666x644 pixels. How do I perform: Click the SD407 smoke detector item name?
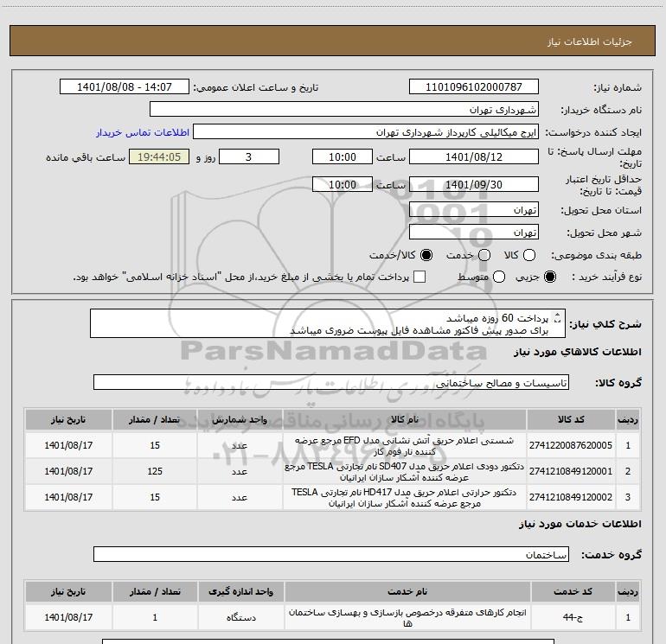pos(405,472)
